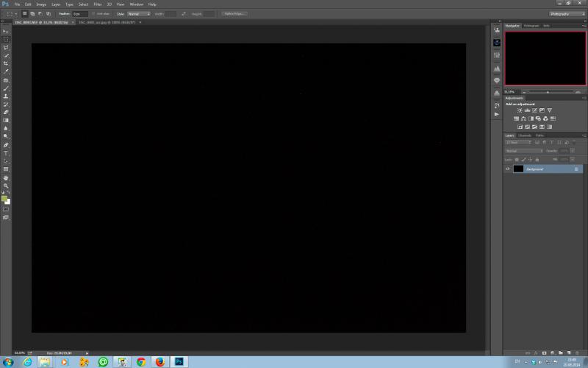Select the Crop tool
This screenshot has width=588, height=368.
[x=6, y=63]
